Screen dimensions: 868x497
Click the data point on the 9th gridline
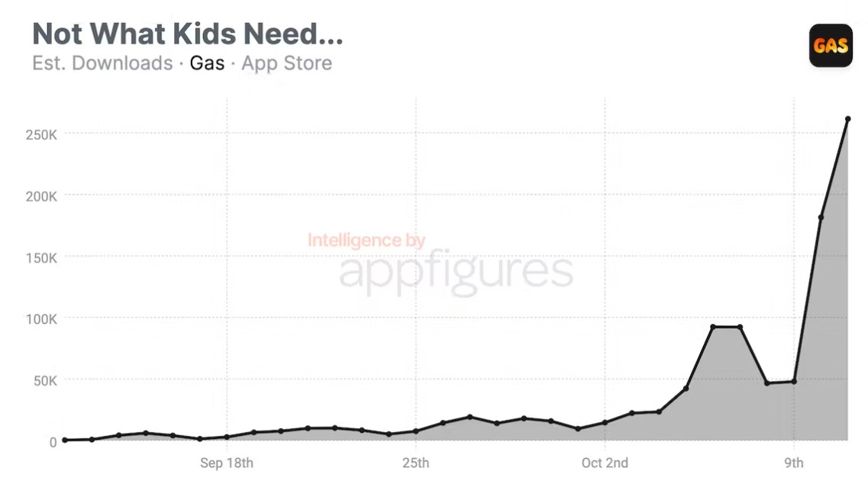pyautogui.click(x=794, y=382)
